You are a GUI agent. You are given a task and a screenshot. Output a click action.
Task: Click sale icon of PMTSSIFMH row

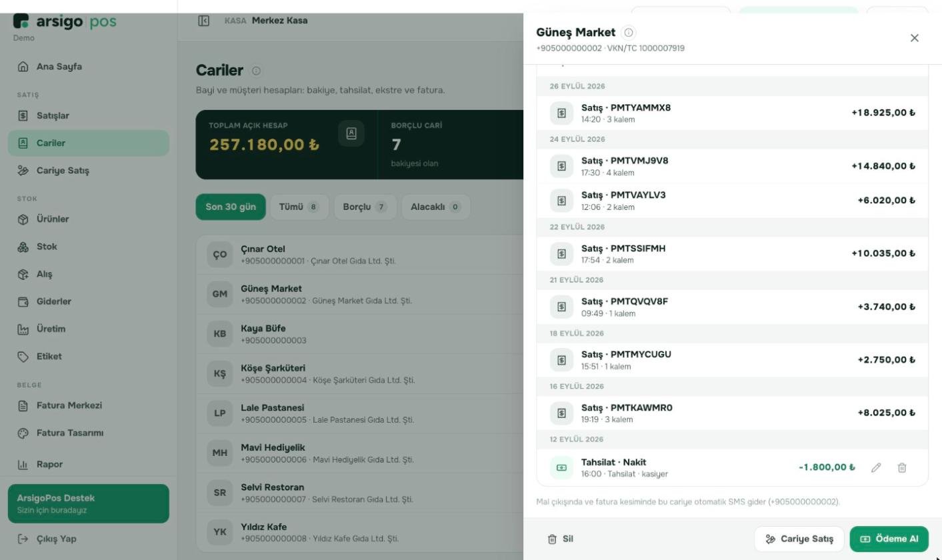pyautogui.click(x=561, y=254)
